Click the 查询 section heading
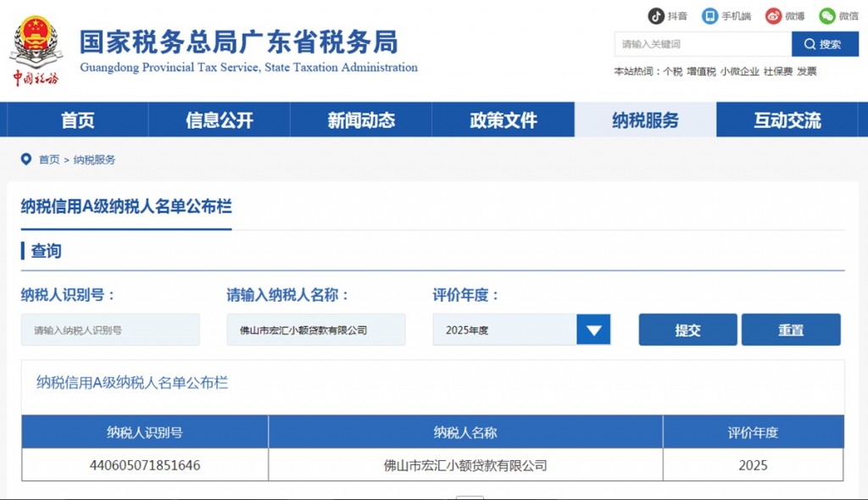Viewport: 868px width, 500px height. (46, 251)
